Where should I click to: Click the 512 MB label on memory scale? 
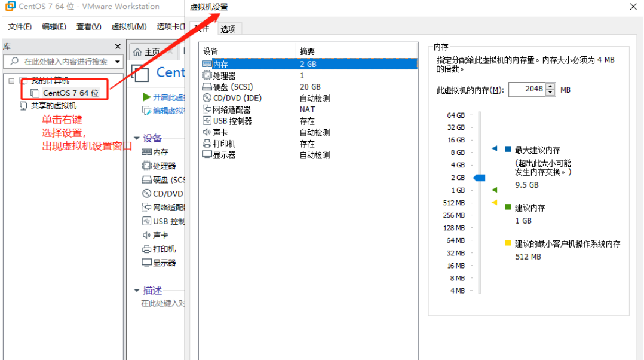pos(454,203)
